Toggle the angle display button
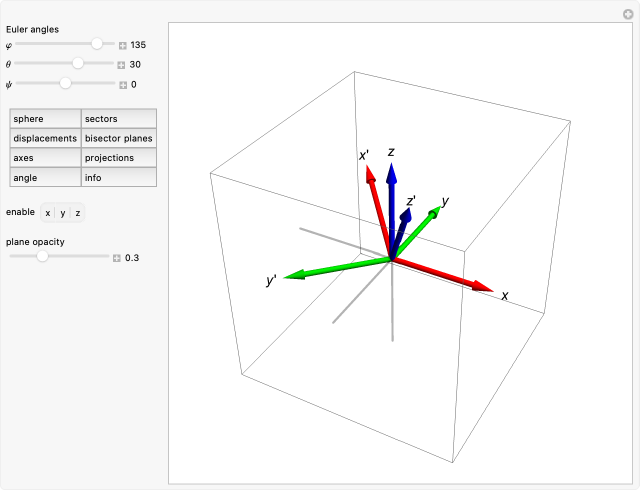The width and height of the screenshot is (640, 491). [x=45, y=178]
